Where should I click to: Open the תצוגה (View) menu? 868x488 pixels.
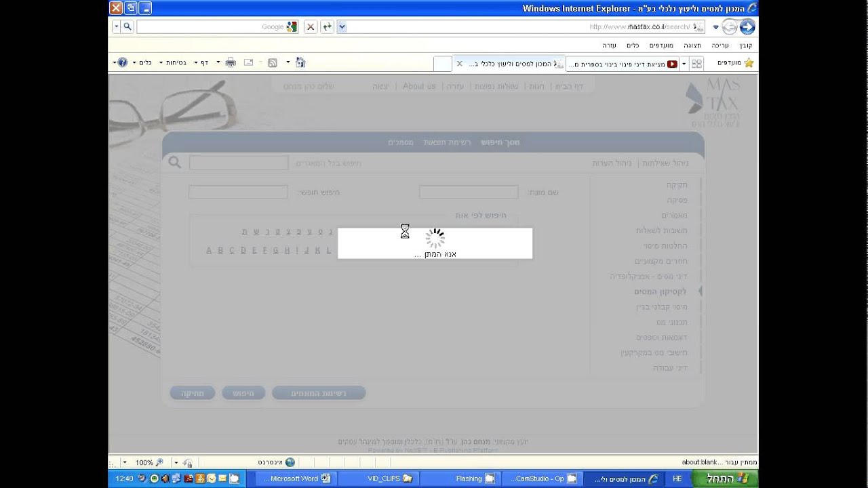pos(692,45)
